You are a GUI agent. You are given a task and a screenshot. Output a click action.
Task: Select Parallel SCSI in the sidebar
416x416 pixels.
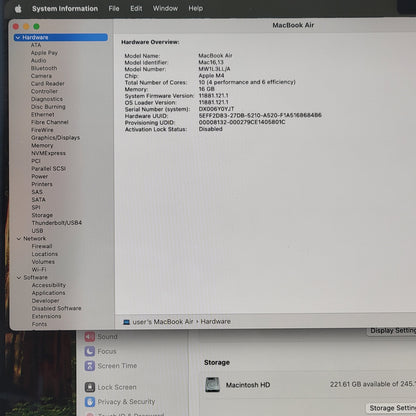(x=49, y=168)
